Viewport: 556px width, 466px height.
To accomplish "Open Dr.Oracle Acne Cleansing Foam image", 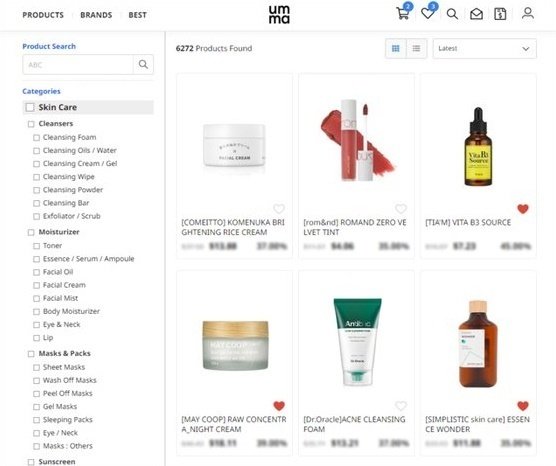I will (357, 342).
